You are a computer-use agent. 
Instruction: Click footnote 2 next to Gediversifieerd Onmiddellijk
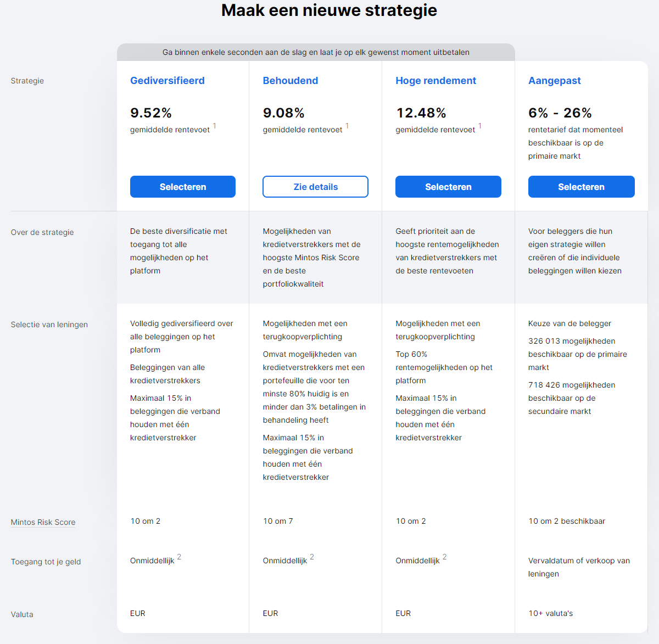[x=179, y=557]
